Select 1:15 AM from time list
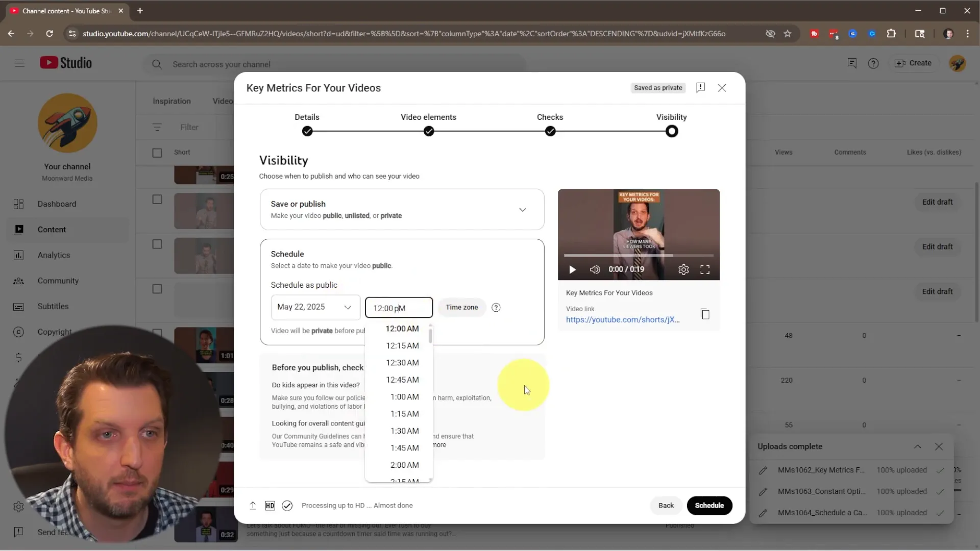980x551 pixels. pyautogui.click(x=404, y=414)
